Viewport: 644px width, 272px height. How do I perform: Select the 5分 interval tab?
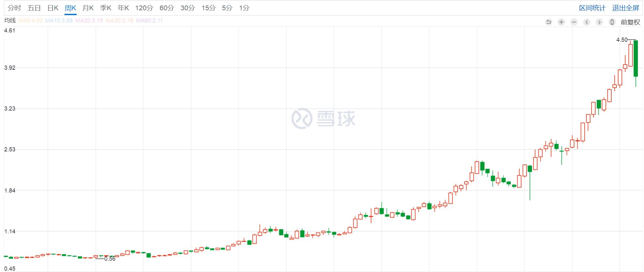(x=227, y=8)
